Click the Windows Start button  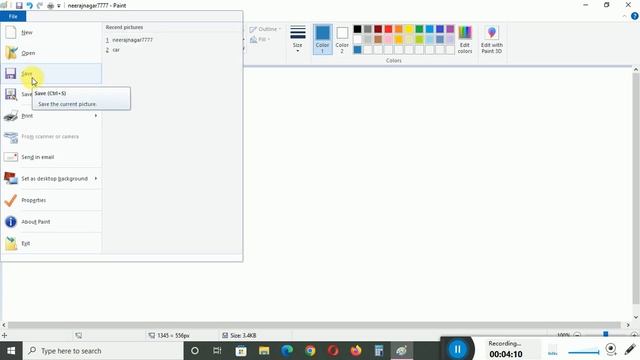11,351
